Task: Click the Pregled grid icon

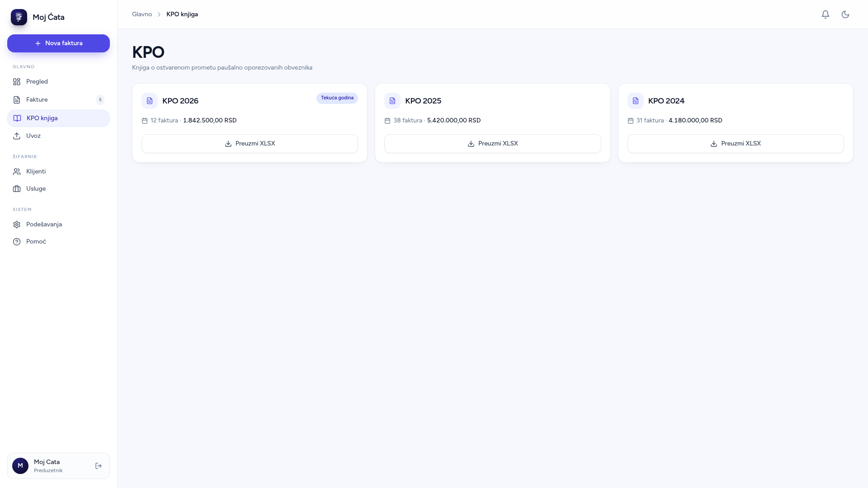Action: point(17,82)
